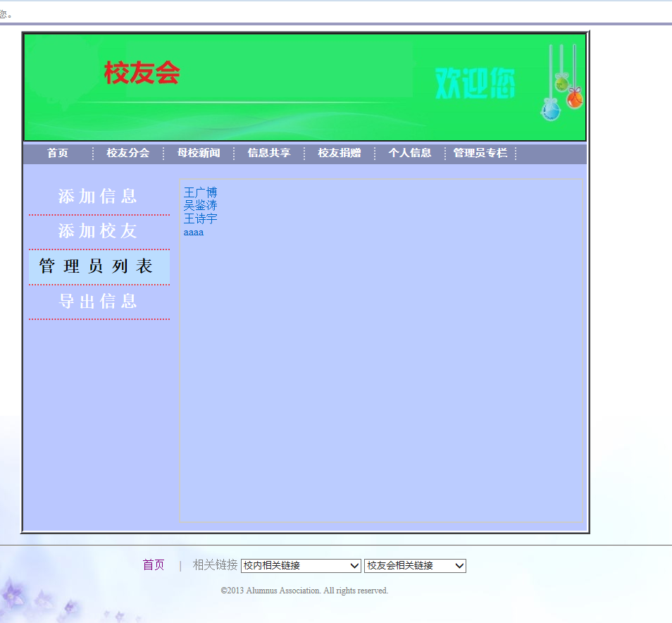Select 导出信息 in the sidebar
Image resolution: width=672 pixels, height=623 pixels.
click(x=99, y=301)
